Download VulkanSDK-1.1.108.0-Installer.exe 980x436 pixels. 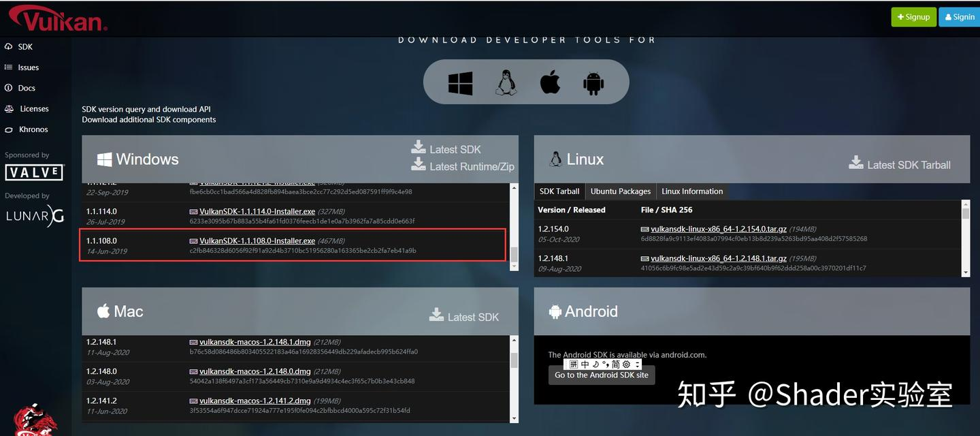[x=257, y=240]
